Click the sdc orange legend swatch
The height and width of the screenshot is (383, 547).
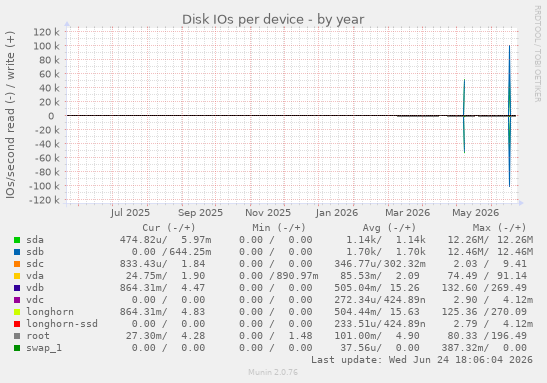coord(17,264)
